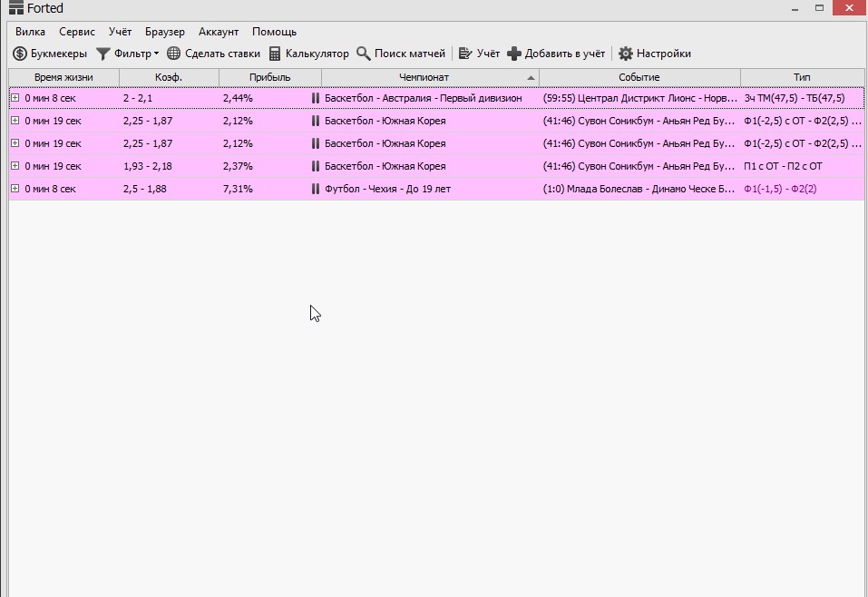868x597 pixels.
Task: Click Централ Дистрикт Лионс event cell
Action: click(640, 98)
